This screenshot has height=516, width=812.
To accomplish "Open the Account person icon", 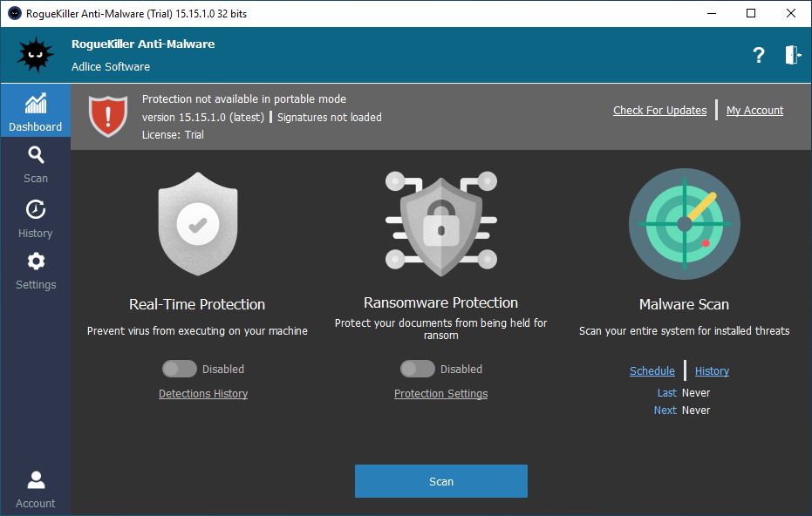I will [x=35, y=489].
